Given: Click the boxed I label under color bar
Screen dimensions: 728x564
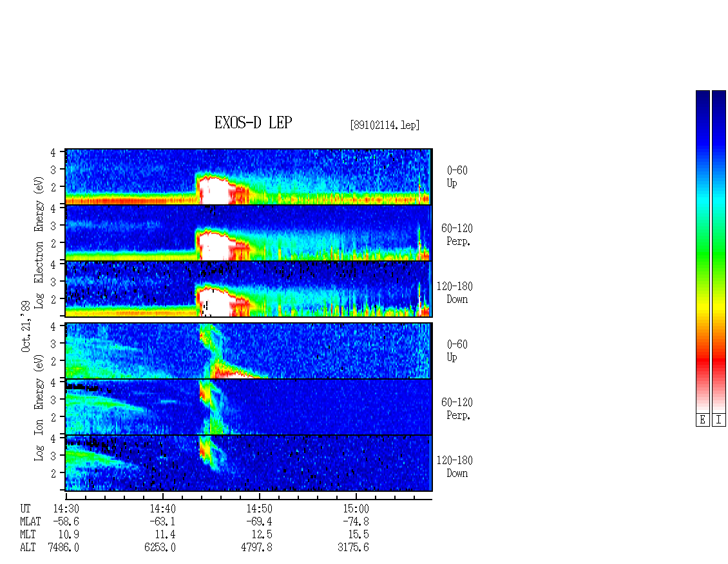Looking at the screenshot, I should tap(719, 420).
